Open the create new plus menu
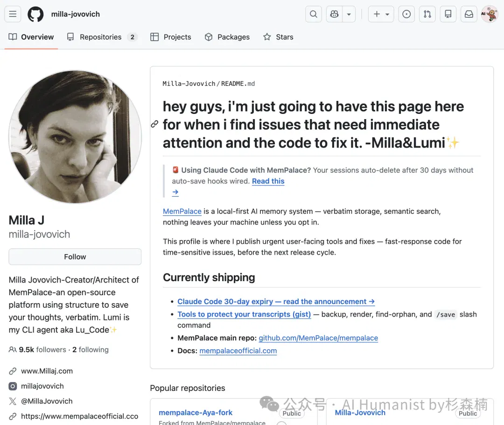 pyautogui.click(x=381, y=14)
